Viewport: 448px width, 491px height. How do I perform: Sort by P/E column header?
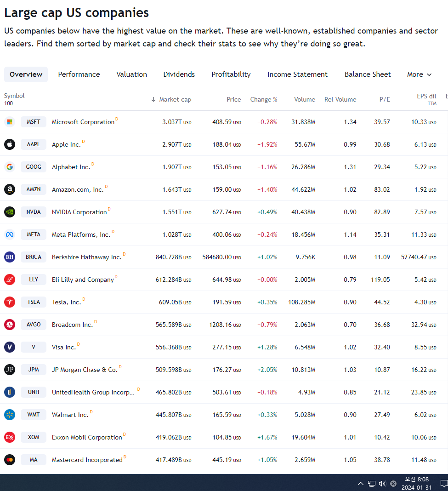tap(385, 99)
